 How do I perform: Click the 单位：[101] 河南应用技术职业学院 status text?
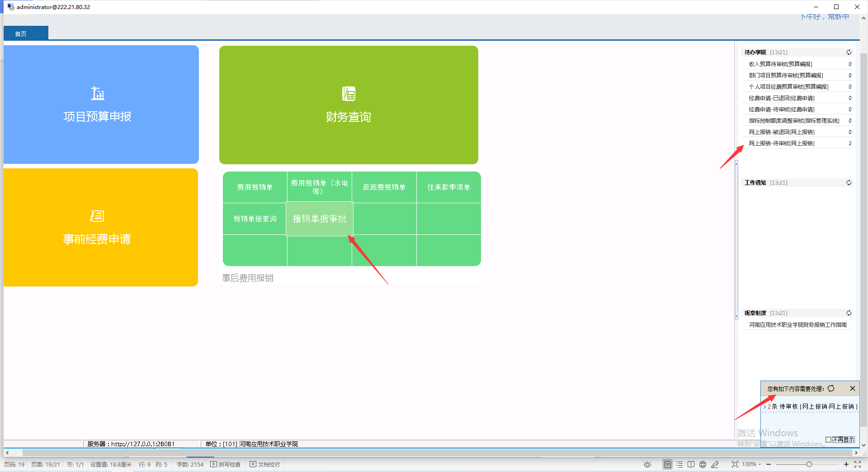[x=252, y=444]
